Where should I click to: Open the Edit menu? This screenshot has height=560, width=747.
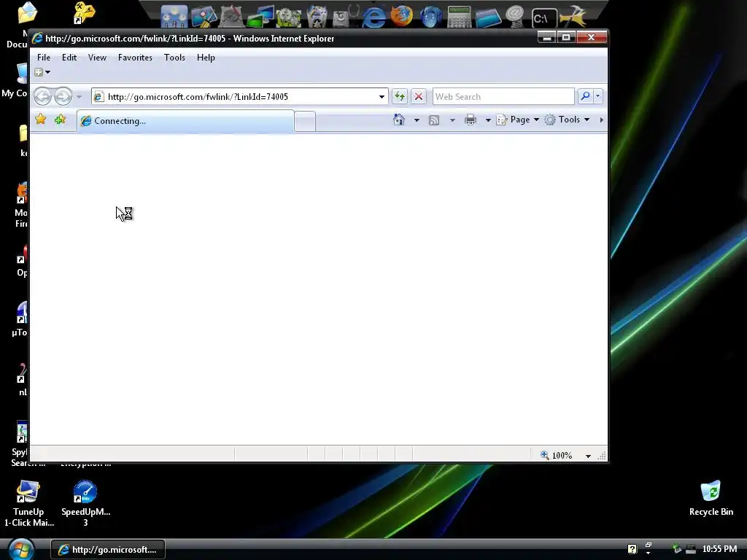click(69, 58)
